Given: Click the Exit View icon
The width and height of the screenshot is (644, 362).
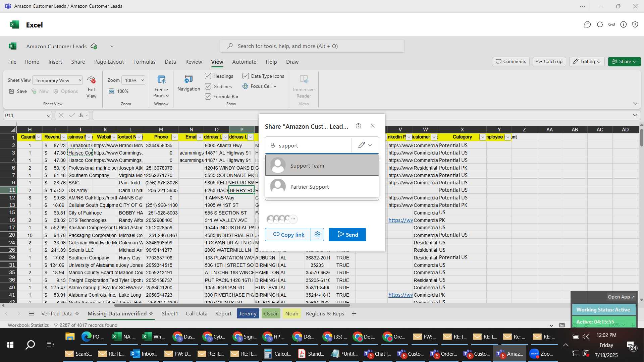Looking at the screenshot, I should [91, 80].
